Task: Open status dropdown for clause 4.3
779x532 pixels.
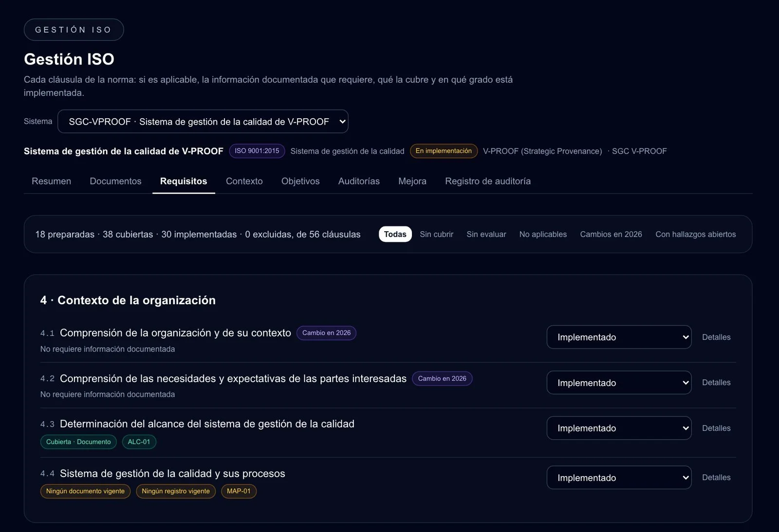Action: click(x=619, y=428)
